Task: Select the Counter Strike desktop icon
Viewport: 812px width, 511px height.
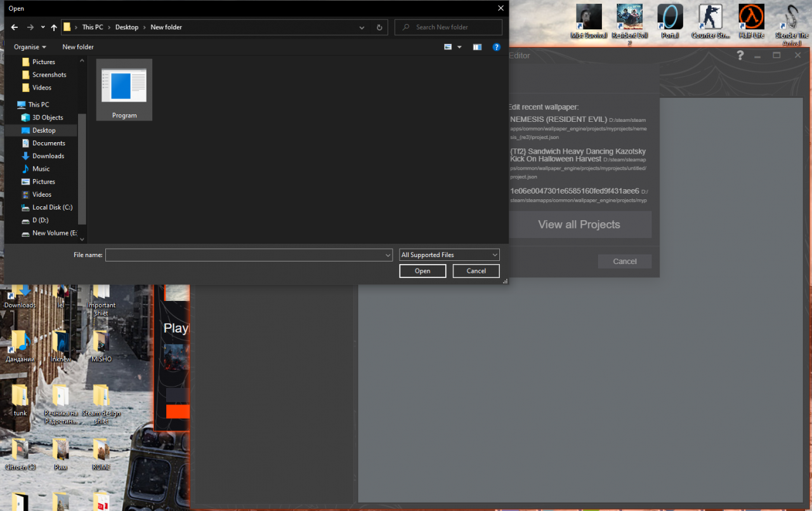Action: point(710,19)
